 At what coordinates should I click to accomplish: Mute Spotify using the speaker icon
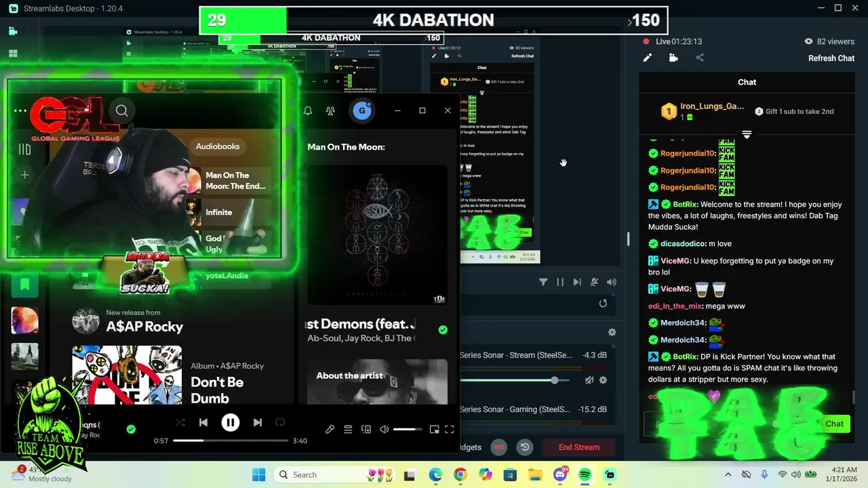(384, 429)
